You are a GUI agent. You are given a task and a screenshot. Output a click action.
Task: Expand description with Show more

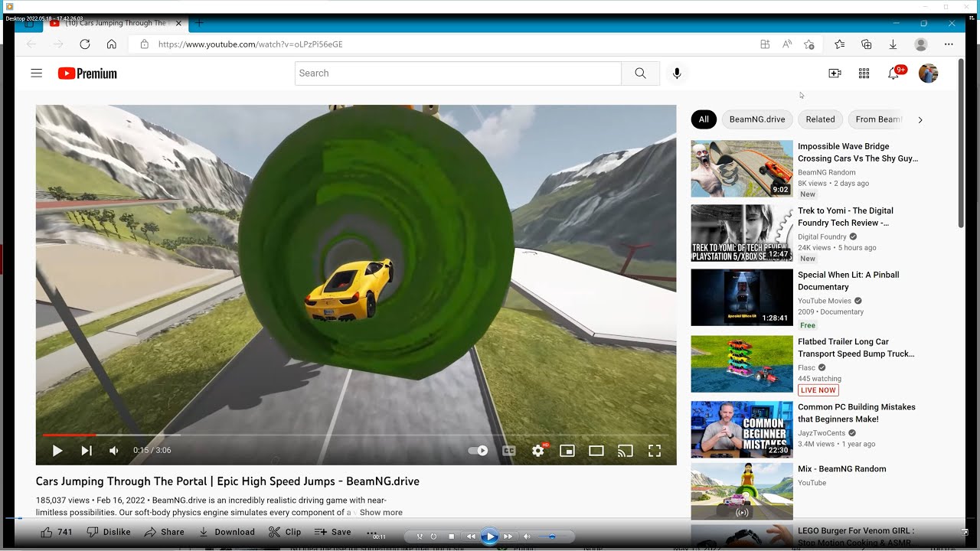click(x=381, y=513)
